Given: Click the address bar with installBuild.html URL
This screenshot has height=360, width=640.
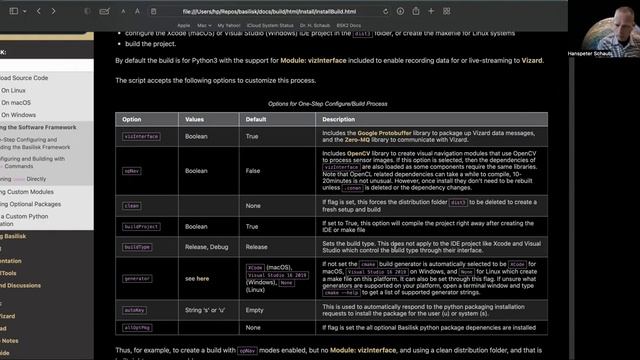Looking at the screenshot, I should tap(269, 12).
